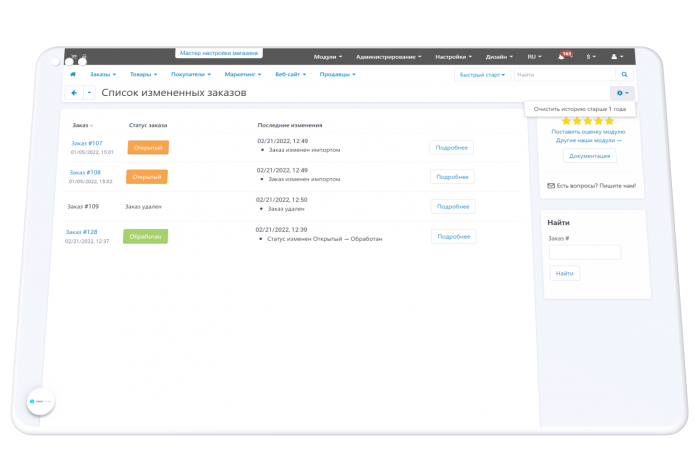The width and height of the screenshot is (700, 466).
Task: Click the Статус заказа column header
Action: [x=148, y=125]
